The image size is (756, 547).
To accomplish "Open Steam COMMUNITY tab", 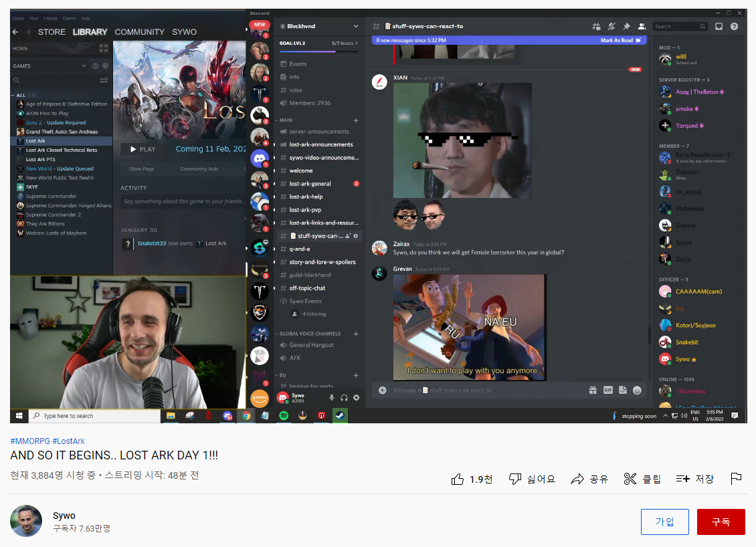I will [x=139, y=32].
